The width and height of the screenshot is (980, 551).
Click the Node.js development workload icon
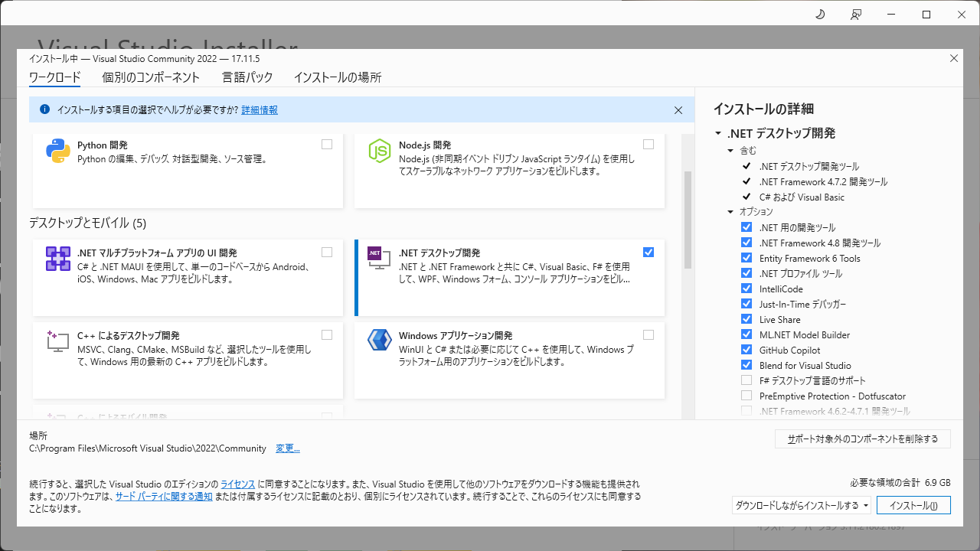pyautogui.click(x=380, y=151)
